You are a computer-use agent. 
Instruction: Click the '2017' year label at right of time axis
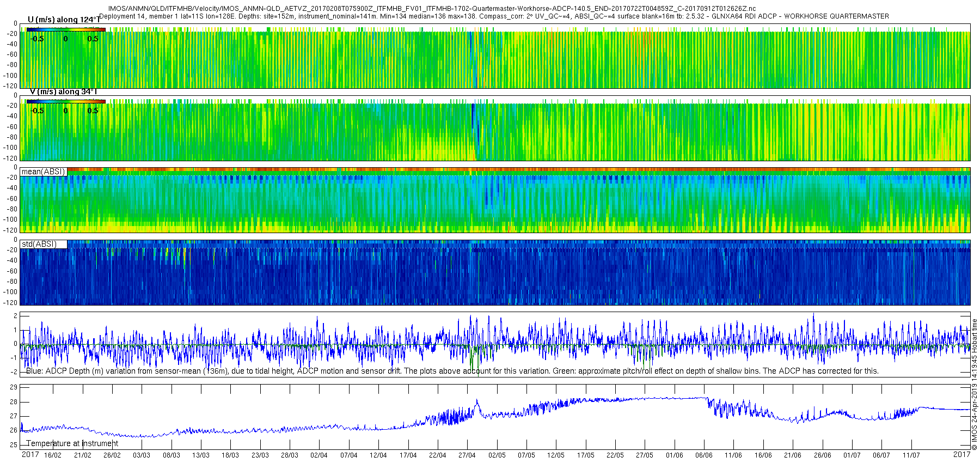962,454
